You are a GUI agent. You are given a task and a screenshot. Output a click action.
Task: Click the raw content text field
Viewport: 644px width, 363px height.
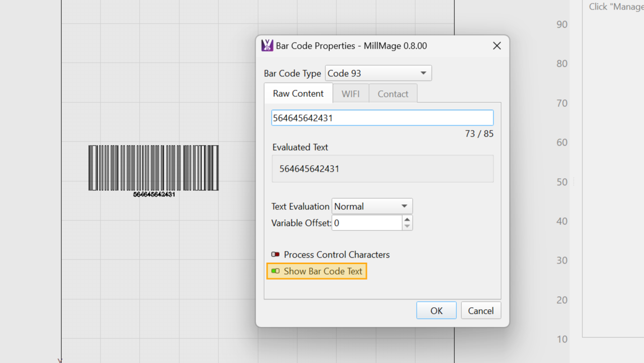[382, 118]
